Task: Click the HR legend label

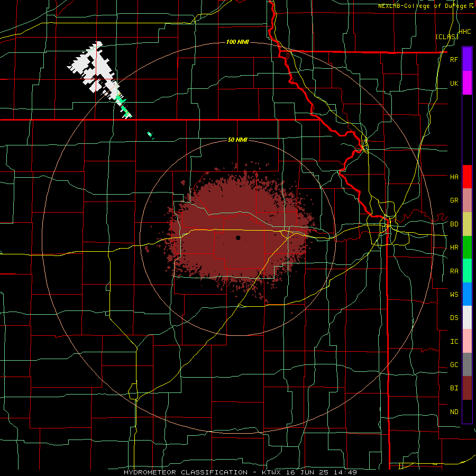Action: (x=454, y=248)
